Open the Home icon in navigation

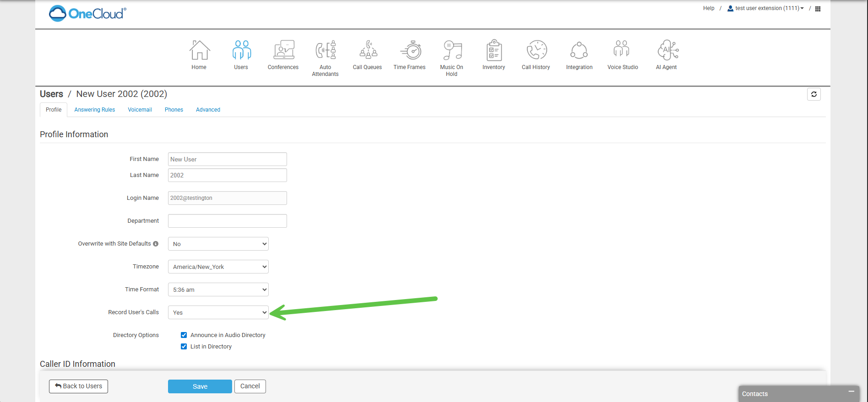click(199, 50)
